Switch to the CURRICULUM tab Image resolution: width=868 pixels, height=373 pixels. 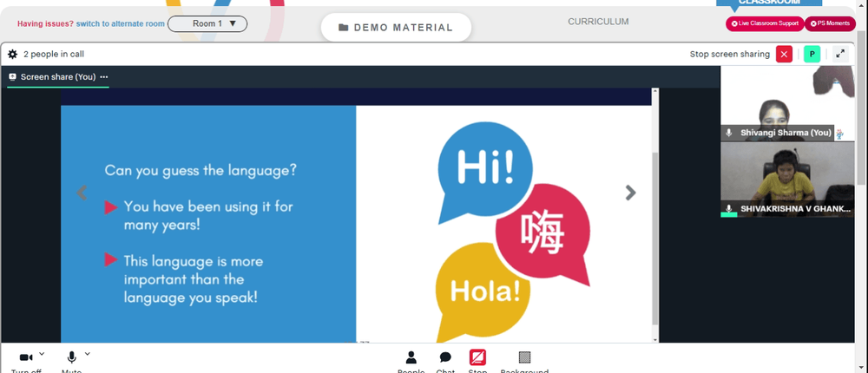click(598, 22)
